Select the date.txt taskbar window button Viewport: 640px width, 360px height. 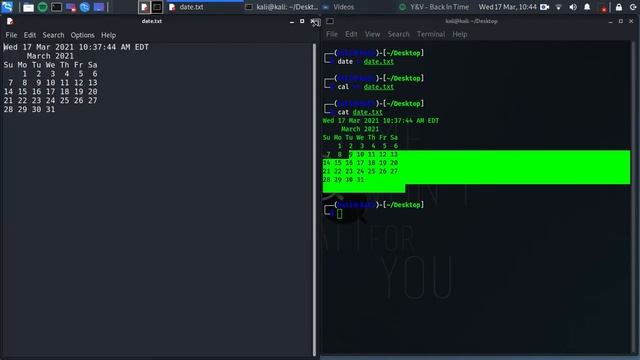coord(204,7)
